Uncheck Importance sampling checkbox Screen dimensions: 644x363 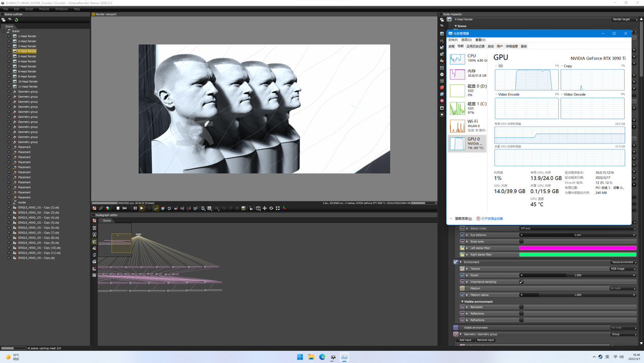[x=521, y=282]
